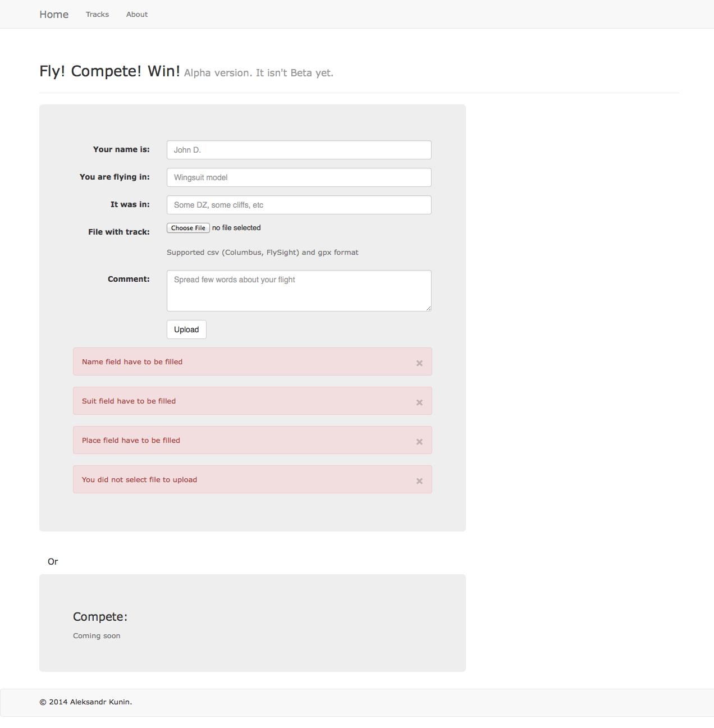Click the 'File with track:' label

[119, 232]
